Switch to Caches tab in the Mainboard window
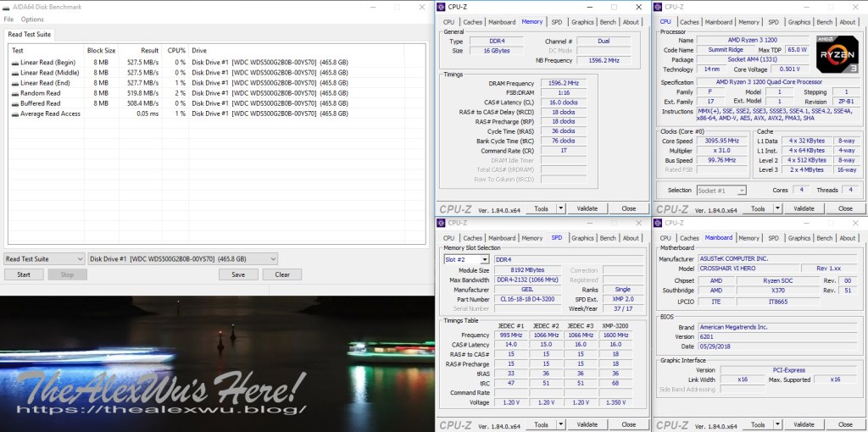Viewport: 868px width, 432px height. coord(689,238)
